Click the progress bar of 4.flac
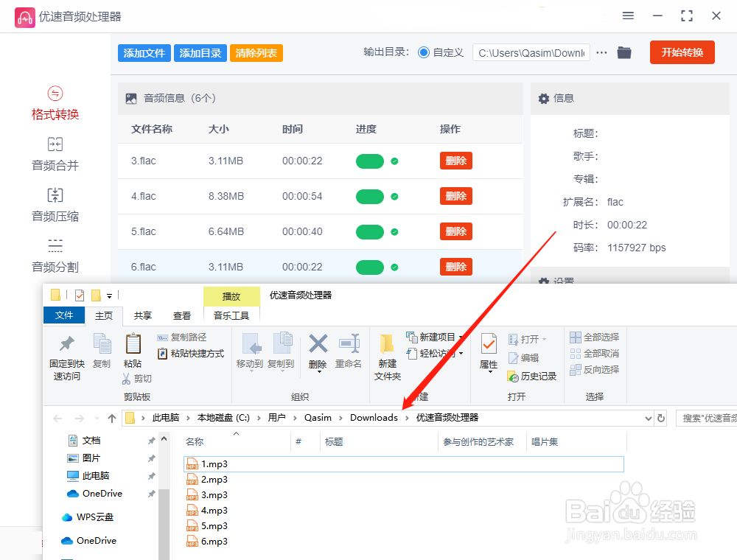This screenshot has width=737, height=560. (x=370, y=197)
